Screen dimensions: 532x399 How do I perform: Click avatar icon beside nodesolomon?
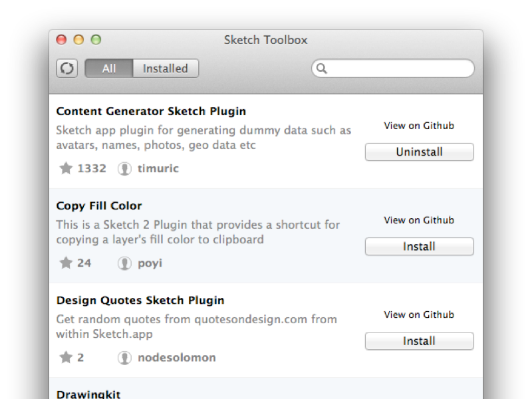[124, 358]
